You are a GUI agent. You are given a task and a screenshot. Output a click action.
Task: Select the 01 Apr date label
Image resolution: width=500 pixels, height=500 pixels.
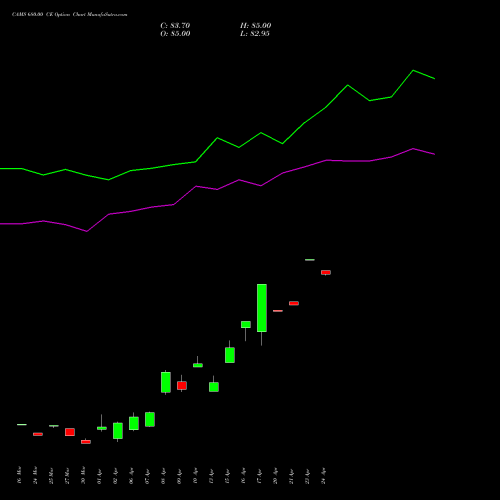click(x=99, y=476)
